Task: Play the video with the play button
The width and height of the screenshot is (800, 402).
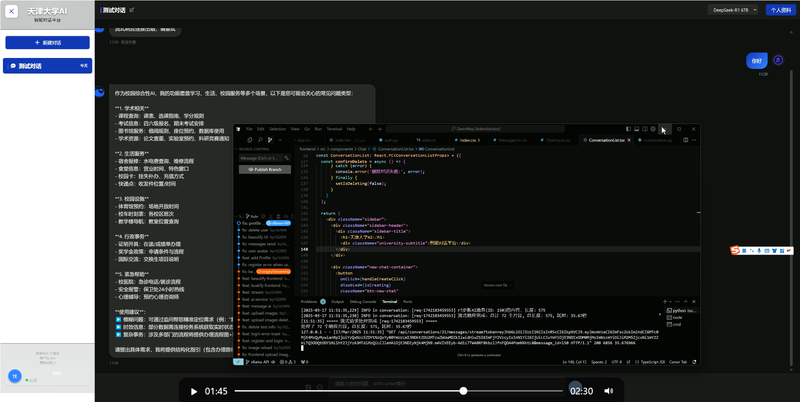Action: 193,391
